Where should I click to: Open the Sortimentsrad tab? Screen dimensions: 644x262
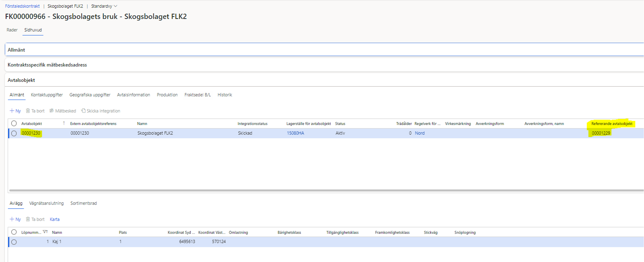click(x=83, y=203)
